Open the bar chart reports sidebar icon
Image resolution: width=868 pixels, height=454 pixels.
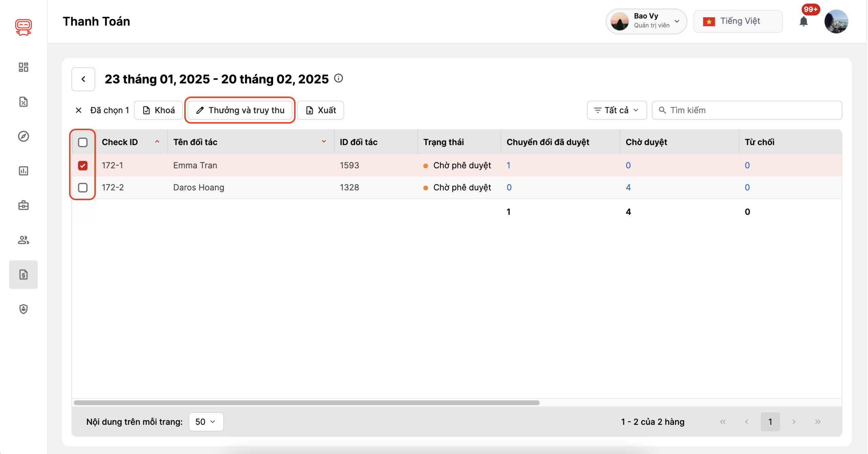point(23,171)
